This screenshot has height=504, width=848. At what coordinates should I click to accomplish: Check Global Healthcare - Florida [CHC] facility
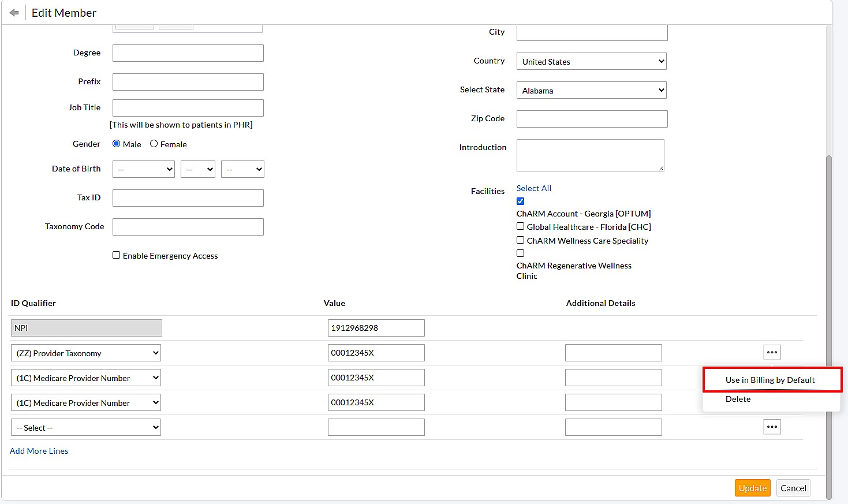click(x=521, y=226)
